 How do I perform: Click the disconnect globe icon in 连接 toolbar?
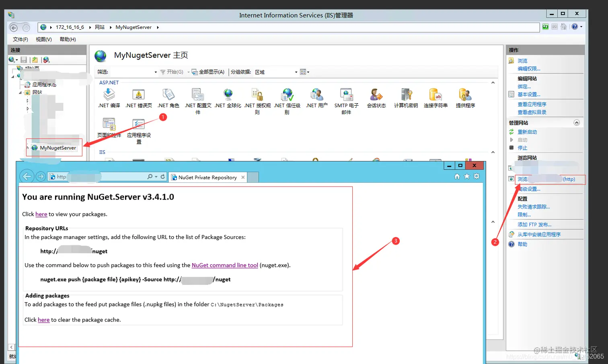tap(46, 60)
